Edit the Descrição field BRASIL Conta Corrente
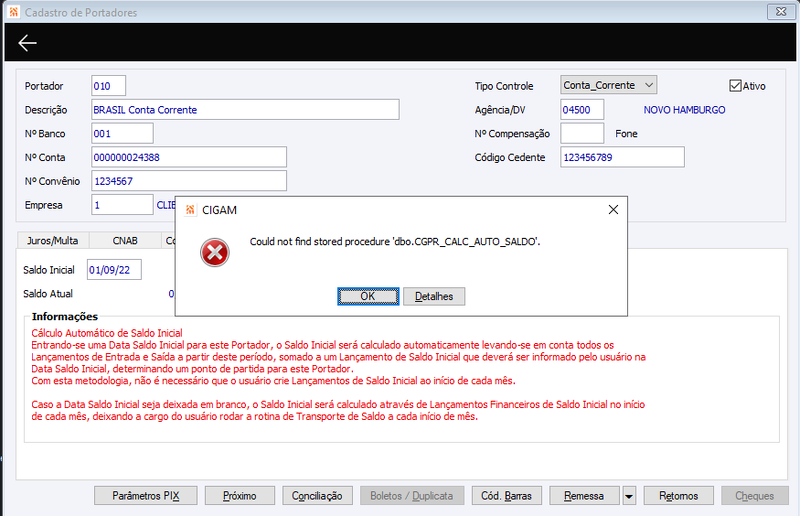Screen dimensions: 800x516 245,110
